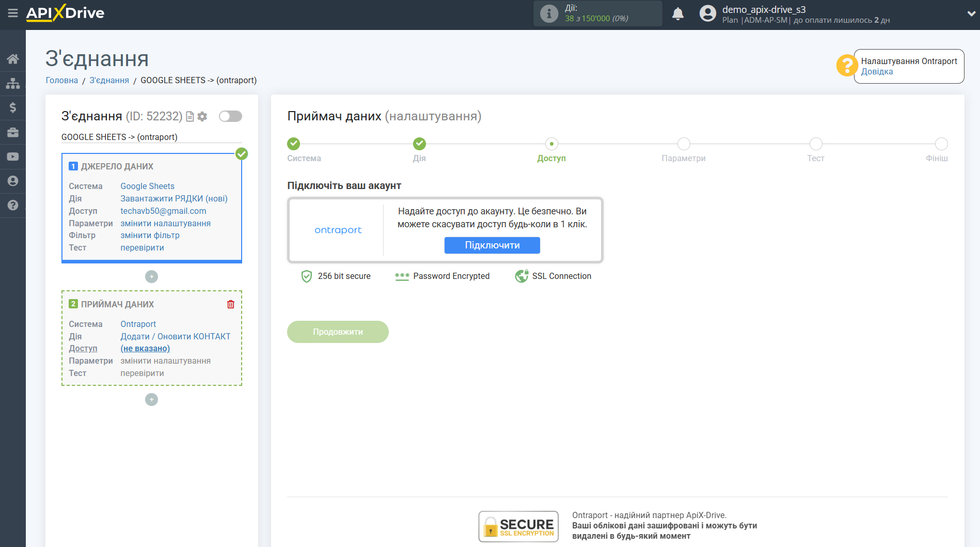Click the notifications bell icon
Screen dimensions: 980x547
677,14
